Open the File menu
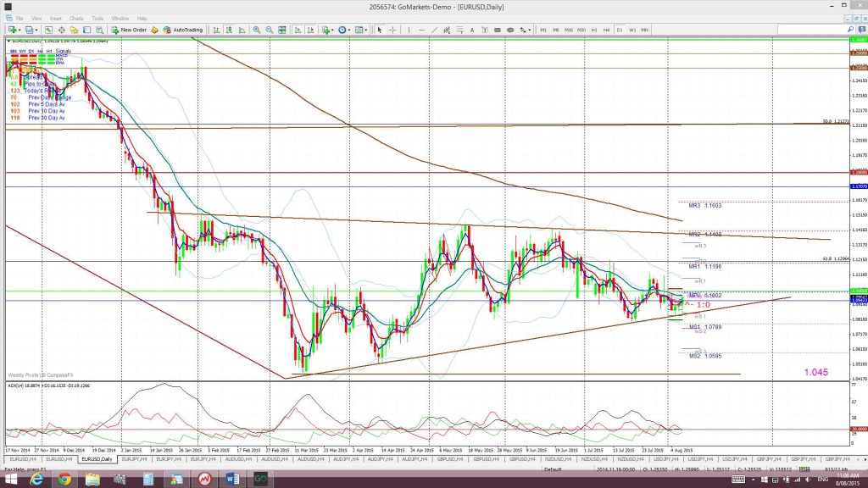This screenshot has height=488, width=868. click(19, 19)
